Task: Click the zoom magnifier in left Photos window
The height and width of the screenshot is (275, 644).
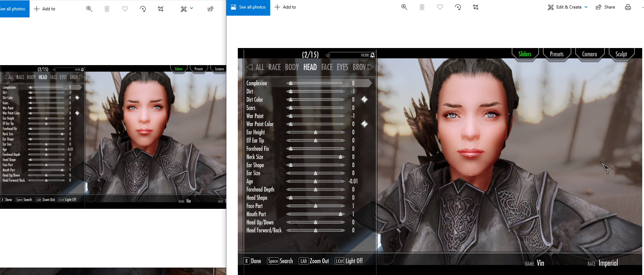Action: pyautogui.click(x=89, y=9)
